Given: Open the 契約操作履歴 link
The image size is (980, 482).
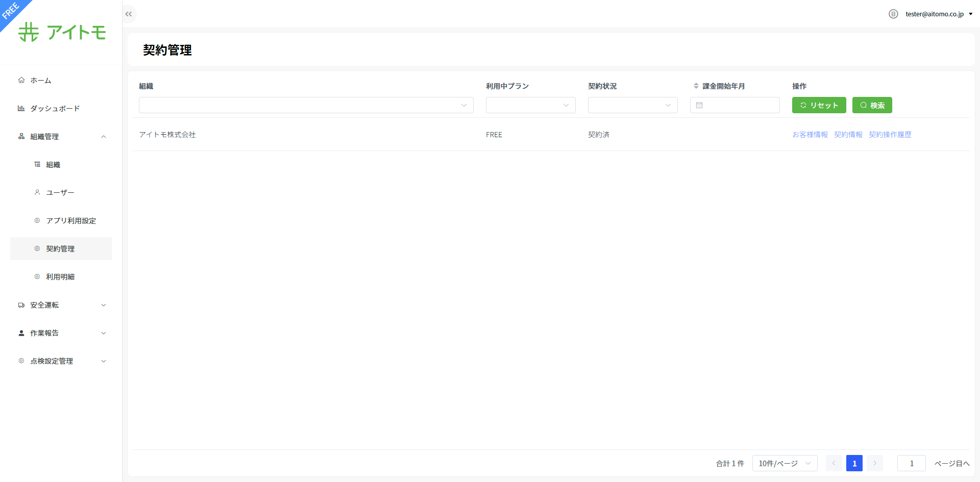Looking at the screenshot, I should point(890,135).
